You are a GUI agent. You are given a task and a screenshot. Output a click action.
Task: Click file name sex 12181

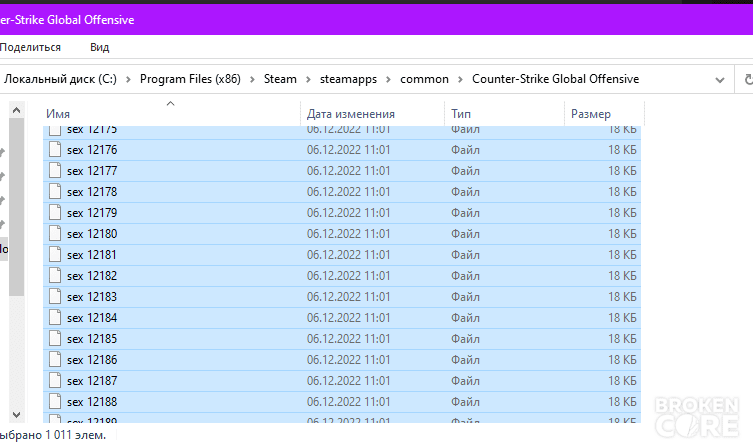pos(92,255)
